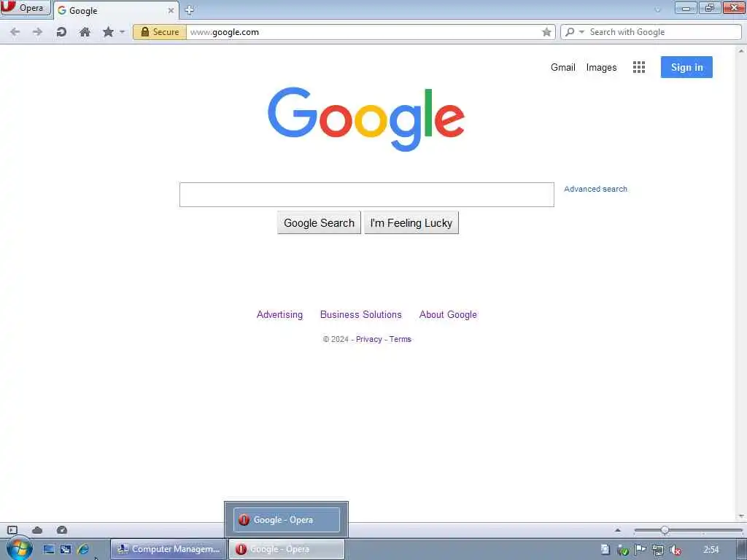Toggle Opera Turbo gauge icon
Screen dimensions: 747x560
pos(62,530)
